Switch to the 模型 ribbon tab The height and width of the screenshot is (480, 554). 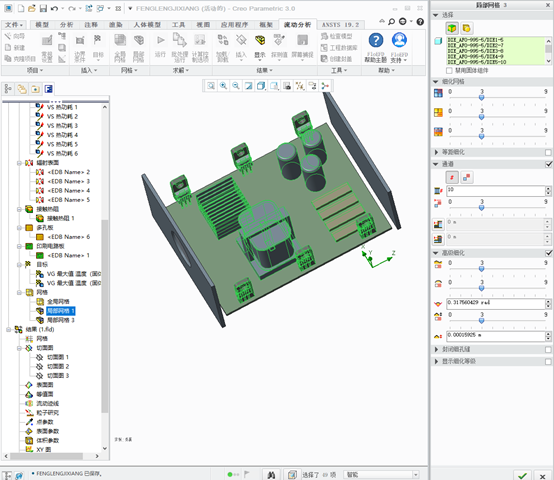[42, 25]
